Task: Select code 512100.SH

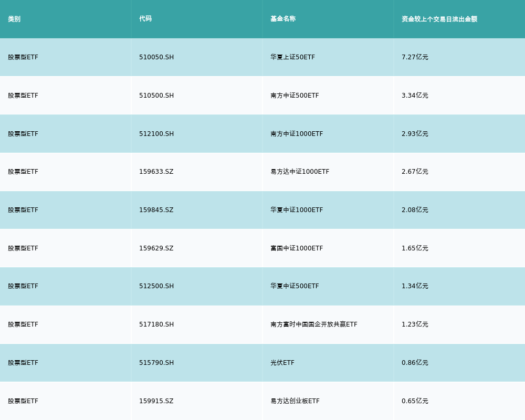Action: pos(156,134)
